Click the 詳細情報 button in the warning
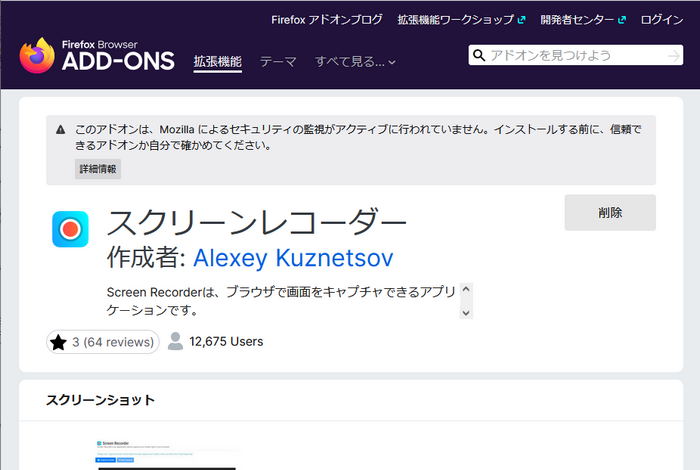Image resolution: width=700 pixels, height=470 pixels. pos(98,169)
